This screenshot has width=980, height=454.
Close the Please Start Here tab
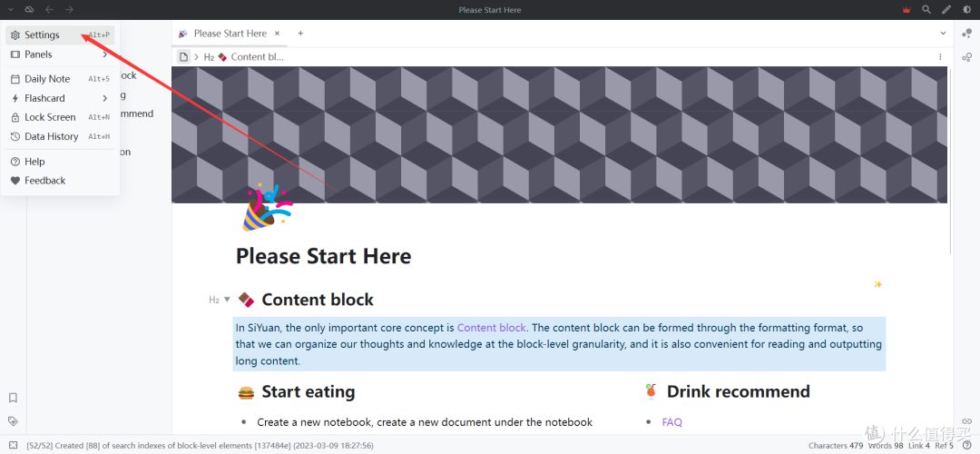278,34
